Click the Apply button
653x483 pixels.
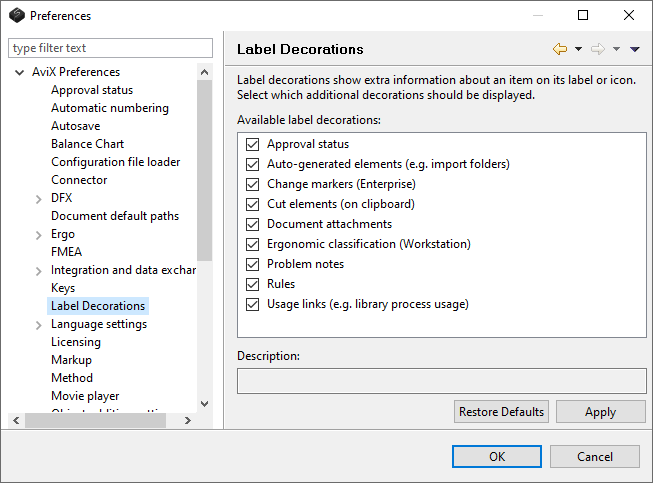(600, 412)
